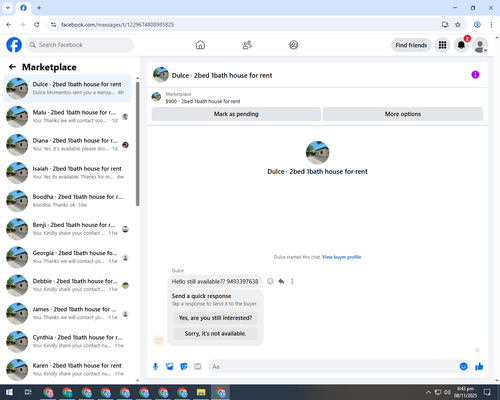Image resolution: width=500 pixels, height=400 pixels.
Task: Open the notifications bell
Action: tap(461, 45)
